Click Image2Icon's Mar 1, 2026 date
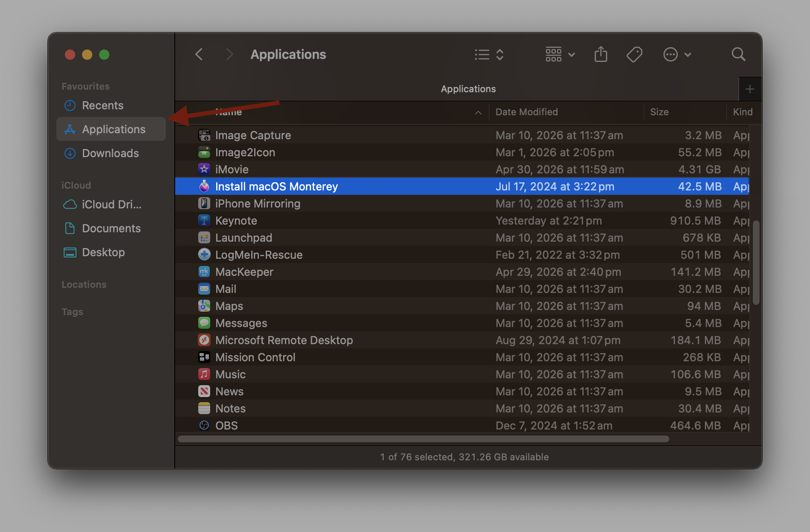Screen dimensions: 810x532 click(x=555, y=152)
